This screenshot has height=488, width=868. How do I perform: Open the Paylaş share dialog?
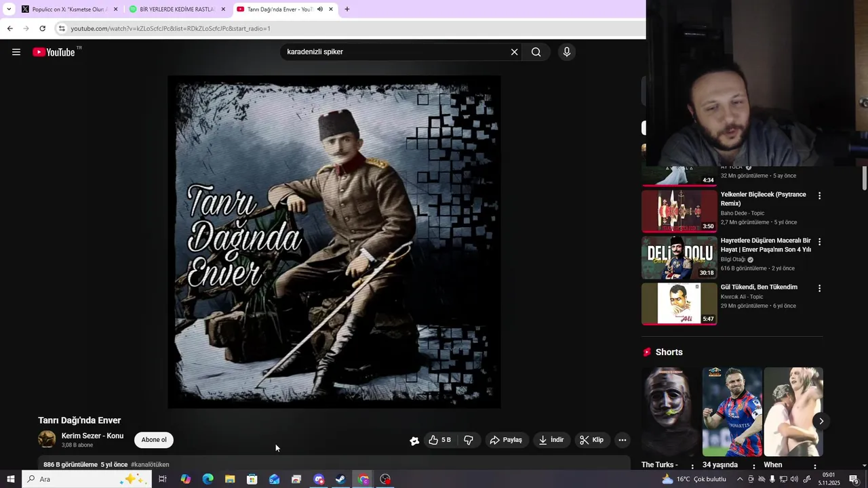tap(506, 440)
